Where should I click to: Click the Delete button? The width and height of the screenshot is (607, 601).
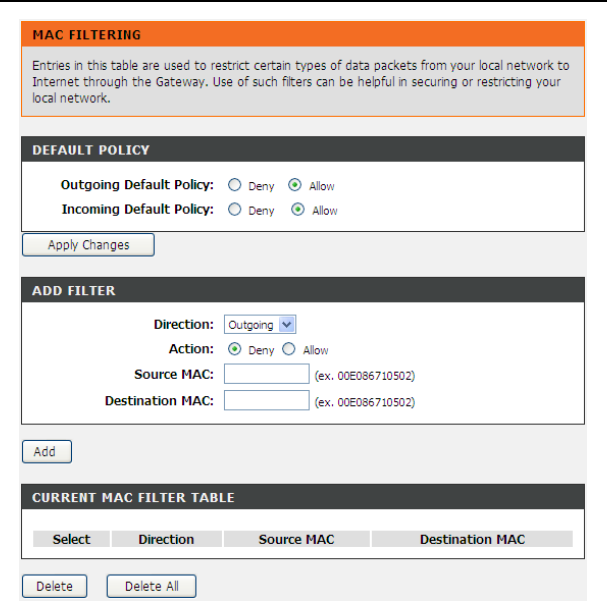pos(55,586)
